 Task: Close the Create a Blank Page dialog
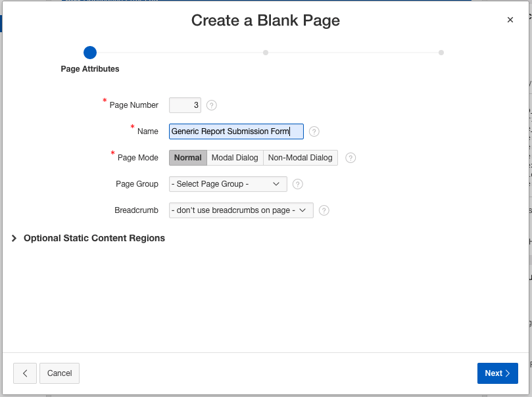[510, 20]
